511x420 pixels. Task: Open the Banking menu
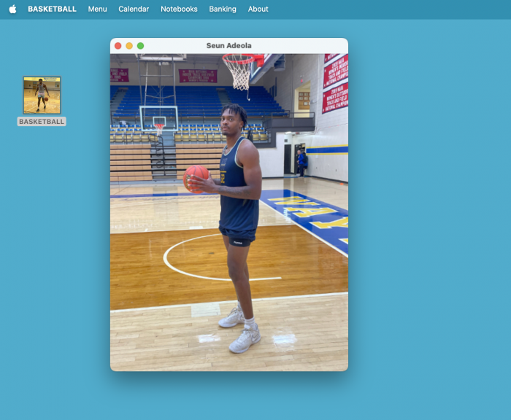223,9
